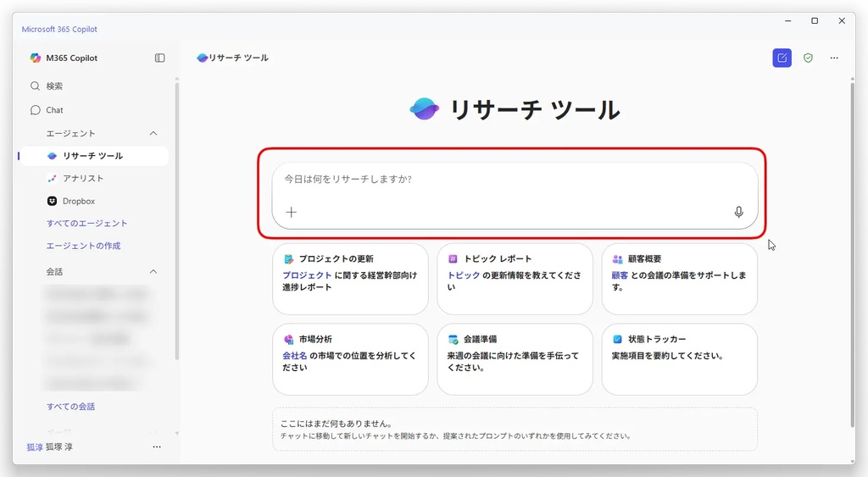Screen dimensions: 868x477
Task: Collapse the 会話 section chevron
Action: click(x=153, y=272)
